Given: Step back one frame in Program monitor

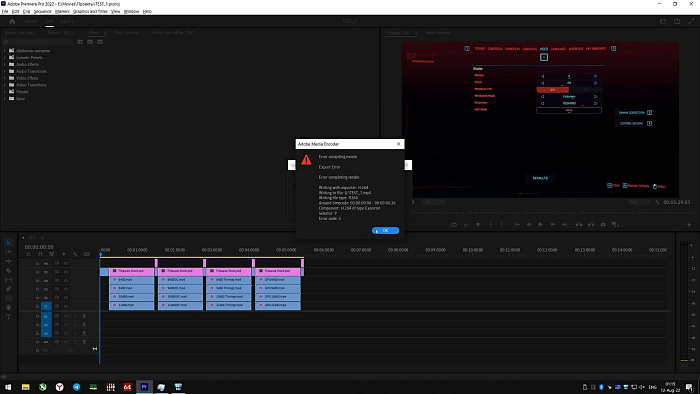Looking at the screenshot, I should pos(529,224).
